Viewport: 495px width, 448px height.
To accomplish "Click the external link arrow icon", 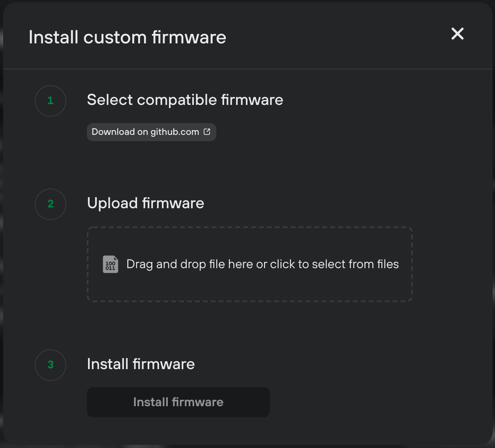I will point(207,132).
